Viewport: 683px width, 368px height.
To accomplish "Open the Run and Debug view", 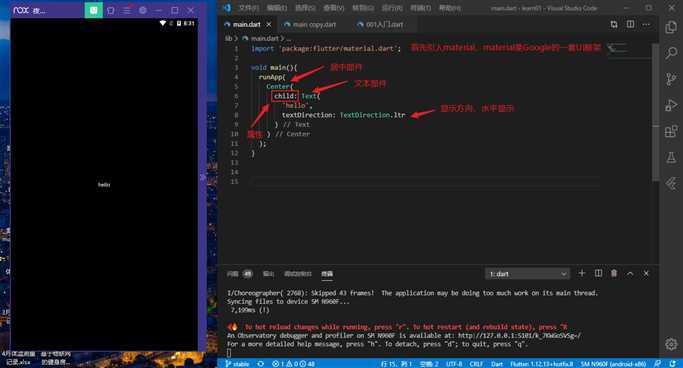I will coord(671,105).
